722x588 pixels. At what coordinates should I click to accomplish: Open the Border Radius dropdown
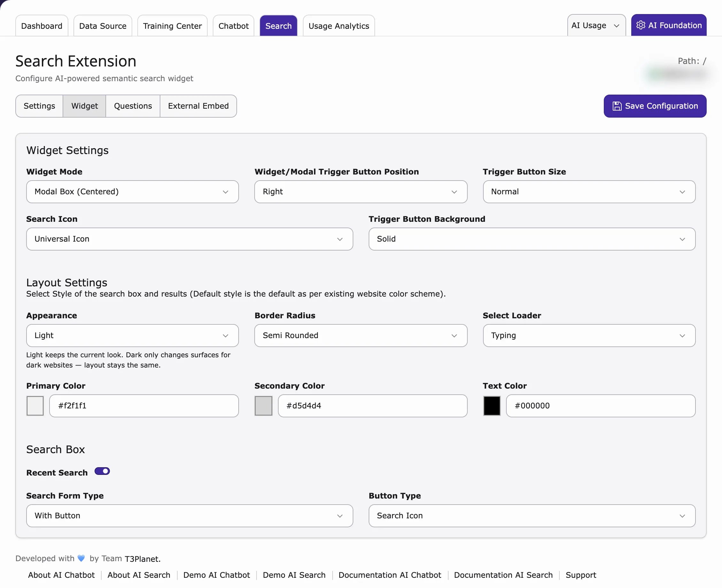361,335
